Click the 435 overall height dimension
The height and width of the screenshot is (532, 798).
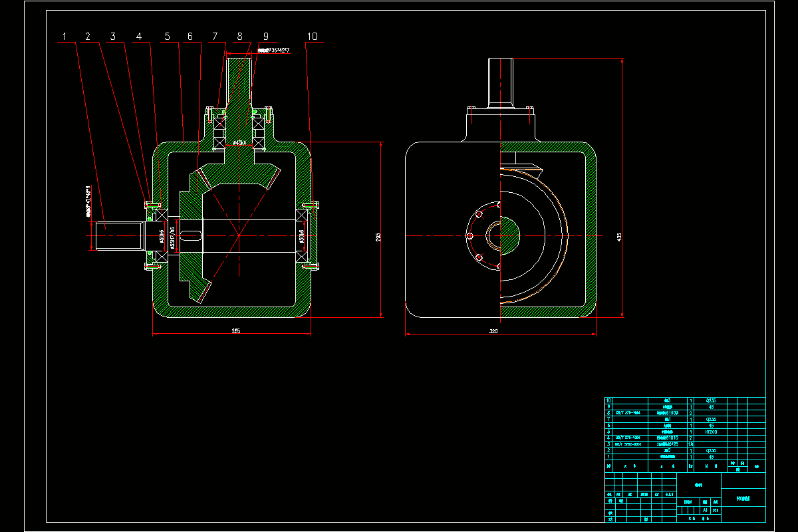(619, 237)
